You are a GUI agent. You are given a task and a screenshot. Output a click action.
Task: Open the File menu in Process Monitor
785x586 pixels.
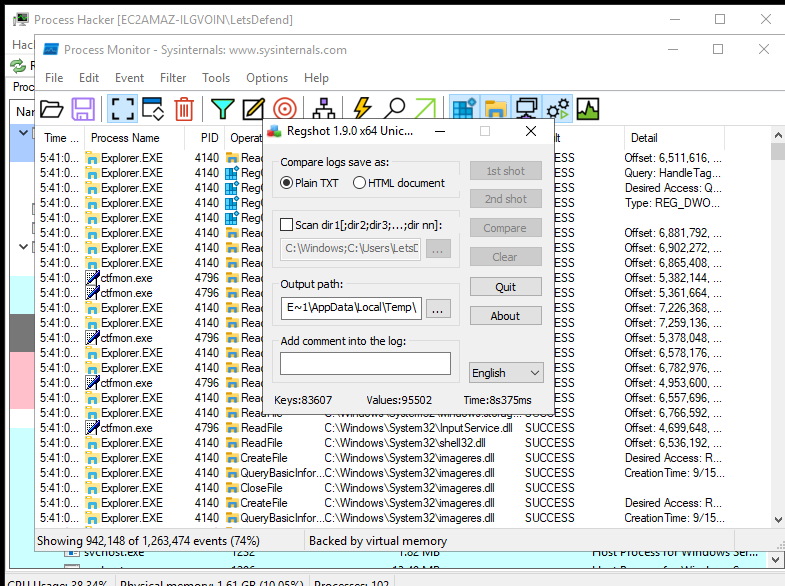(x=54, y=78)
